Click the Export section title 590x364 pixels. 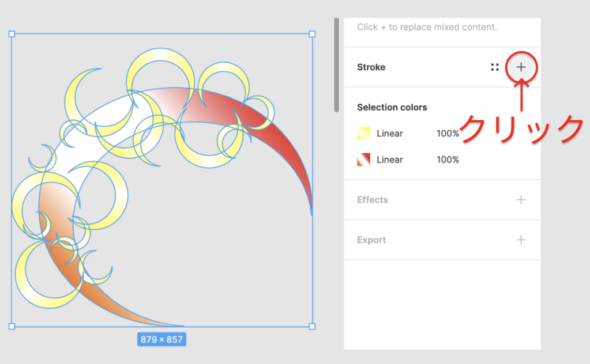371,240
